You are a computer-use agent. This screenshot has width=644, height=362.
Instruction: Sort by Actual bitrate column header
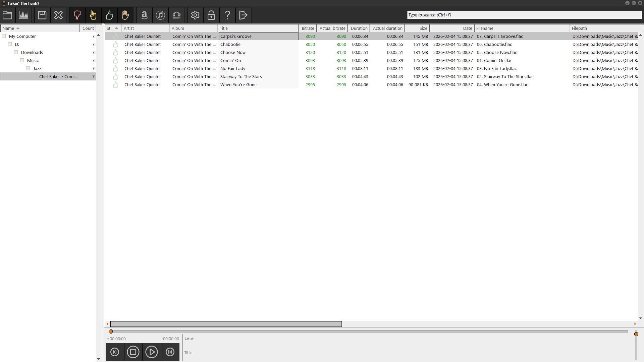[x=332, y=28]
